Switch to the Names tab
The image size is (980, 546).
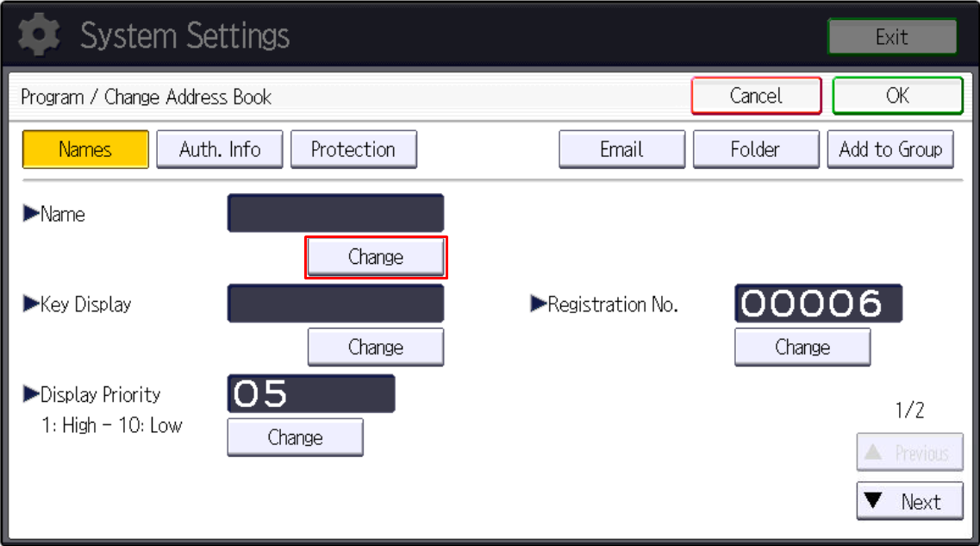click(x=84, y=148)
